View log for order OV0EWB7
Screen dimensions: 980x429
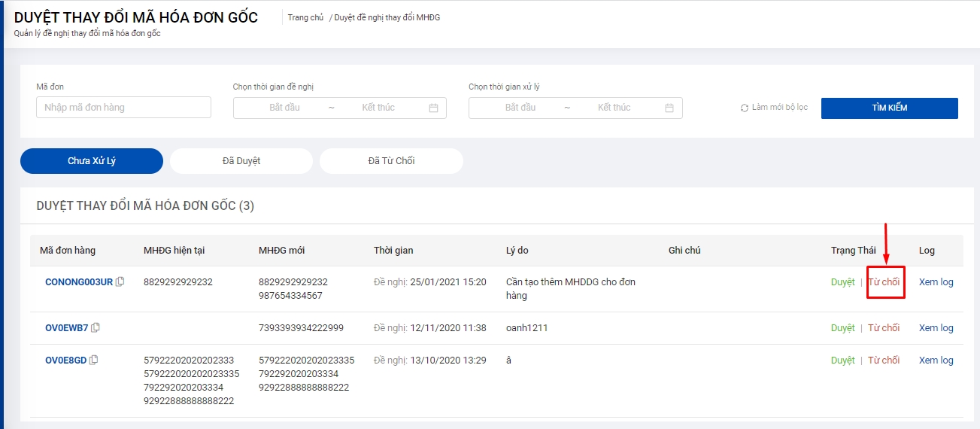pyautogui.click(x=936, y=328)
